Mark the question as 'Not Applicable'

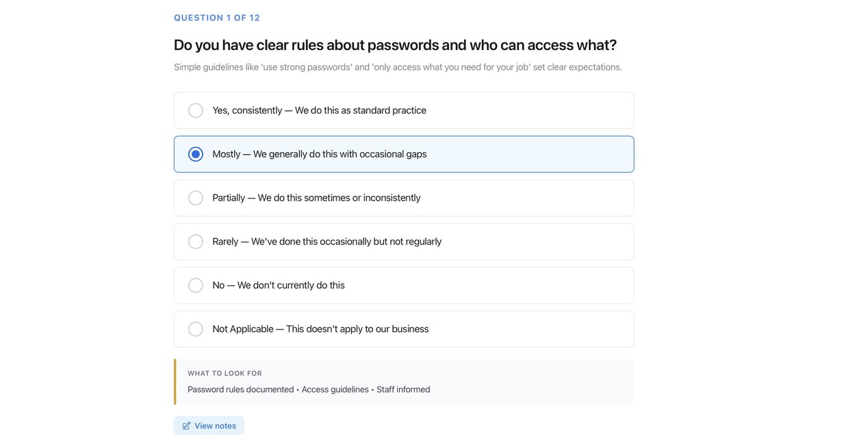tap(196, 329)
